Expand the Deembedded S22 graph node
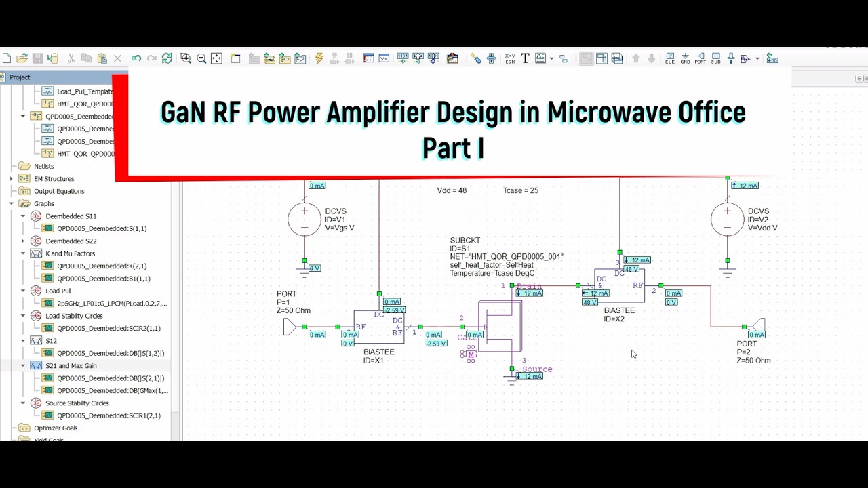The height and width of the screenshot is (488, 868). 22,241
